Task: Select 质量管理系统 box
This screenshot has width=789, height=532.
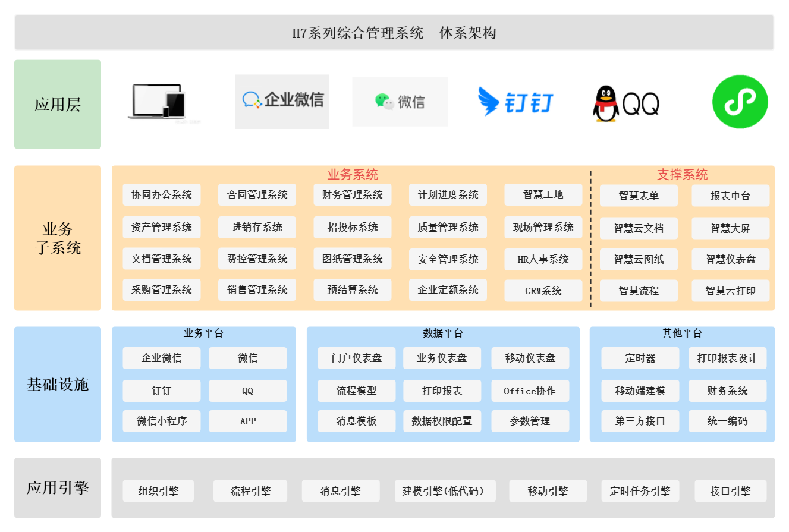Action: pos(448,228)
